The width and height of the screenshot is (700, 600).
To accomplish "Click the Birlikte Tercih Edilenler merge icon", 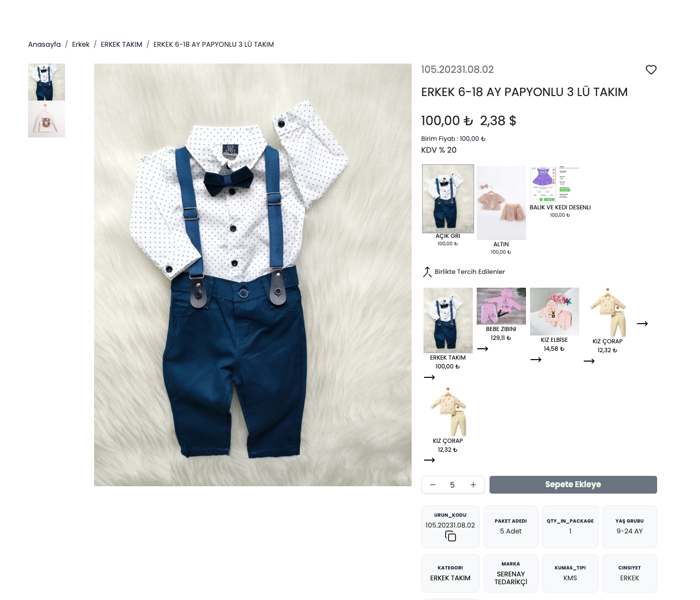I will click(427, 272).
